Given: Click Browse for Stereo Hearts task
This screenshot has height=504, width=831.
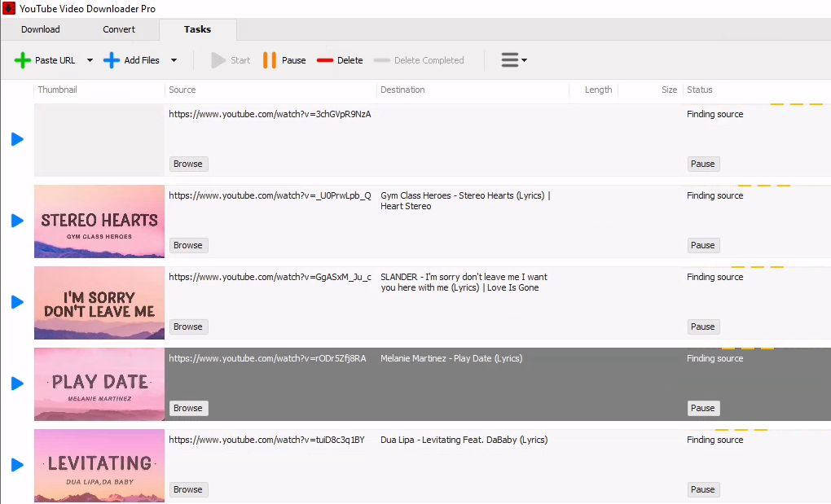Looking at the screenshot, I should (x=188, y=246).
